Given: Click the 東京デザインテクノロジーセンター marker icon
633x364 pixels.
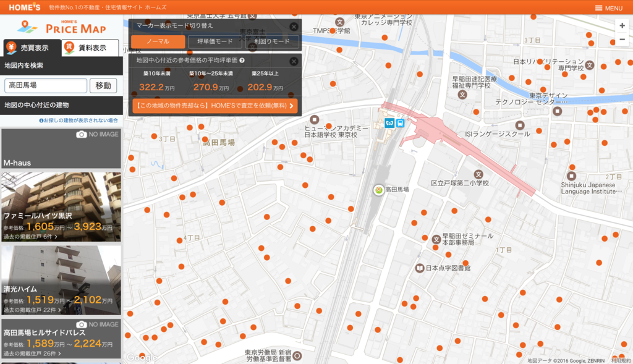Looking at the screenshot, I should 557,111.
